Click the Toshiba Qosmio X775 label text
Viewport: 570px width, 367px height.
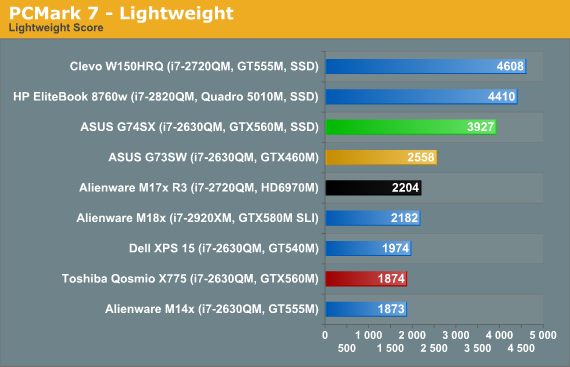coord(190,279)
